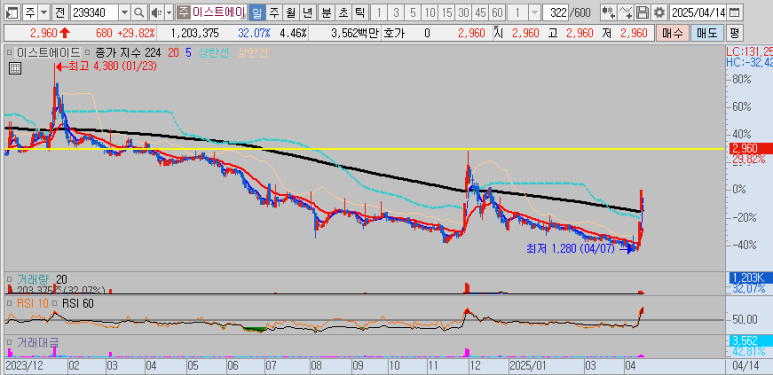773x375 pixels.
Task: Click the change rate +29.82%
Action: point(136,34)
